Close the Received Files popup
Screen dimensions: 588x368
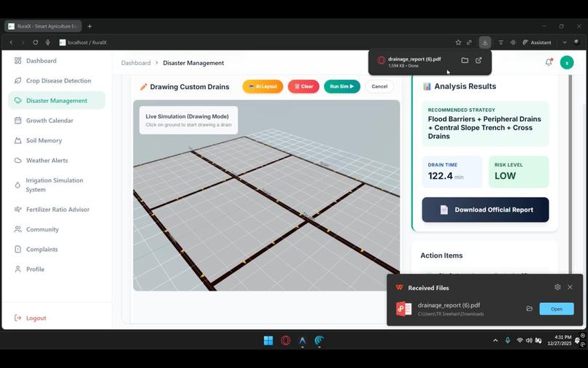coord(570,287)
